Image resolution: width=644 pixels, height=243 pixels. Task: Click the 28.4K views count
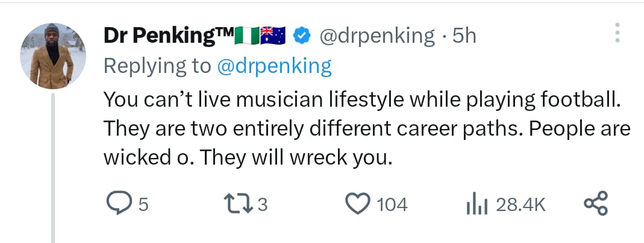click(x=521, y=205)
